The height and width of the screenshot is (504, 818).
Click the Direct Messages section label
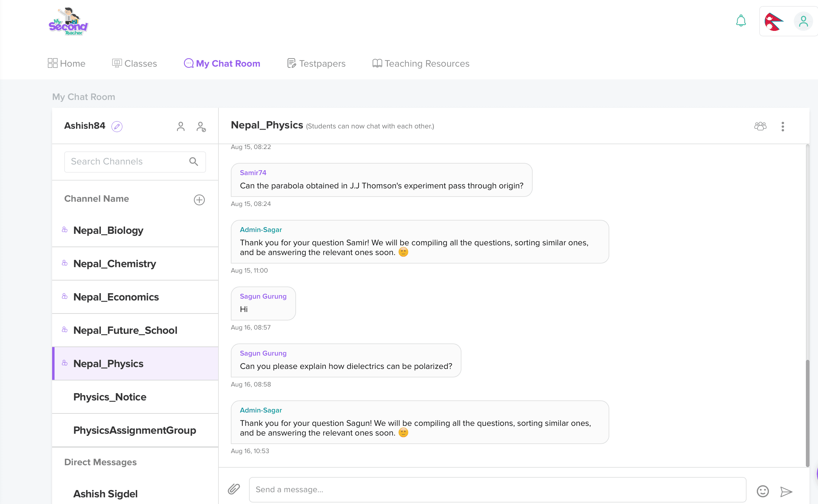tap(100, 462)
